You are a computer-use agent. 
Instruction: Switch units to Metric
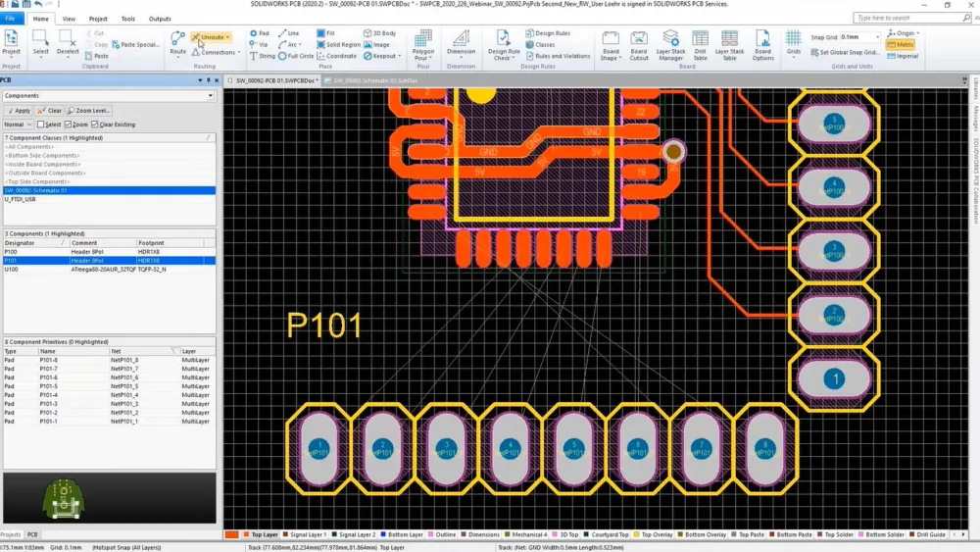(901, 44)
